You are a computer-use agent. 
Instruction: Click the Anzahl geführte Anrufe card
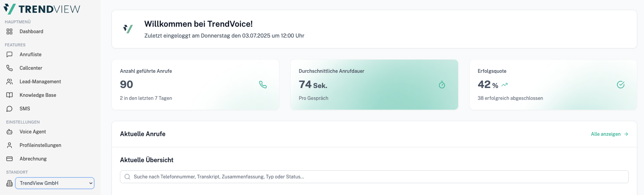pos(195,85)
